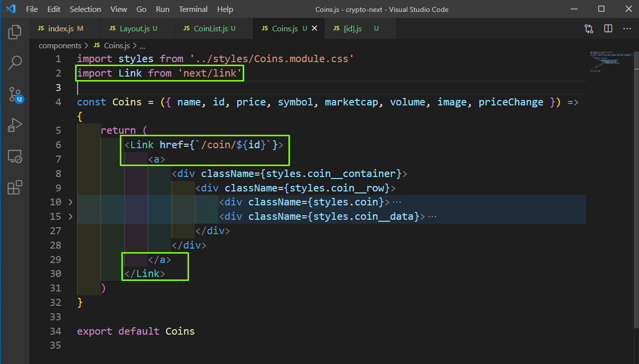Click styles.coin__row in line 9

[x=340, y=188]
